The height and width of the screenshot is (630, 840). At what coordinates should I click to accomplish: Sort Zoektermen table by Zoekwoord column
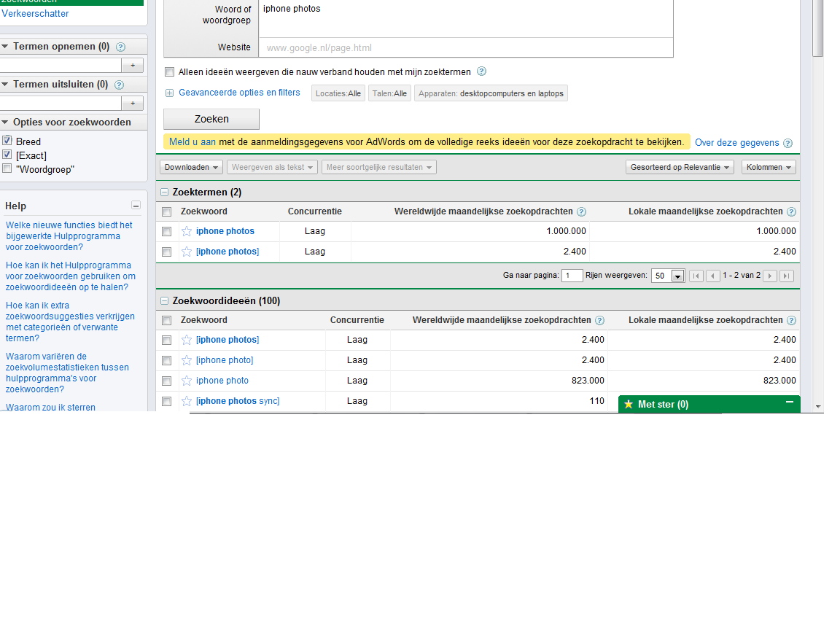point(203,211)
